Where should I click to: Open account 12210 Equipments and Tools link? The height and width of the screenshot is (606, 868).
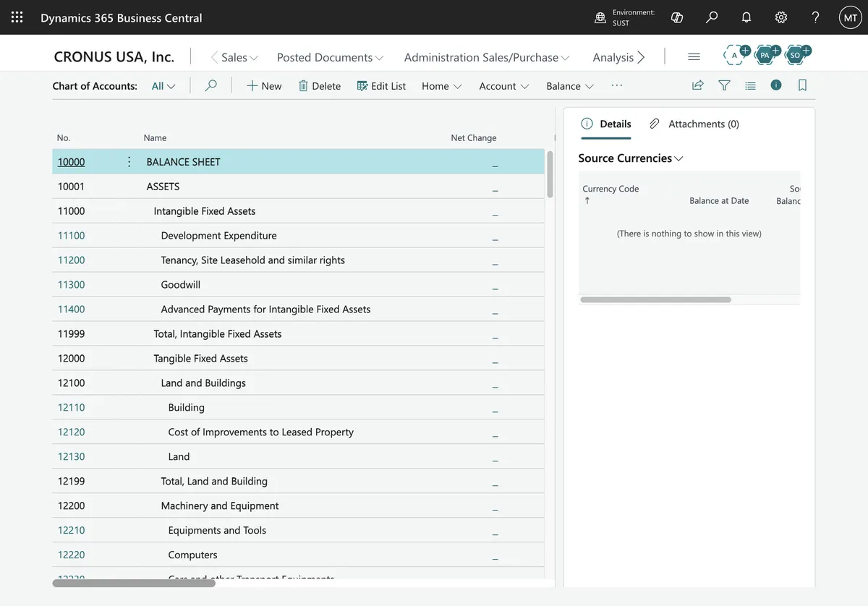click(71, 531)
